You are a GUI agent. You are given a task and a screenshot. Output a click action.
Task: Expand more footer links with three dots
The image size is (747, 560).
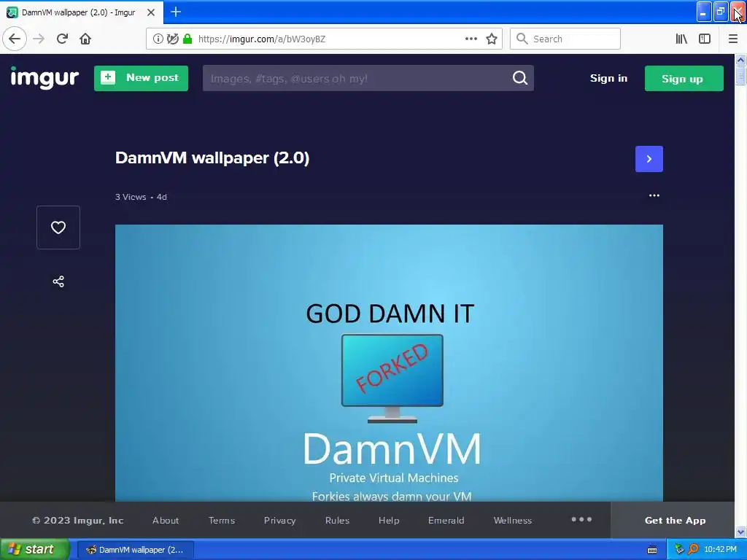[x=581, y=519]
